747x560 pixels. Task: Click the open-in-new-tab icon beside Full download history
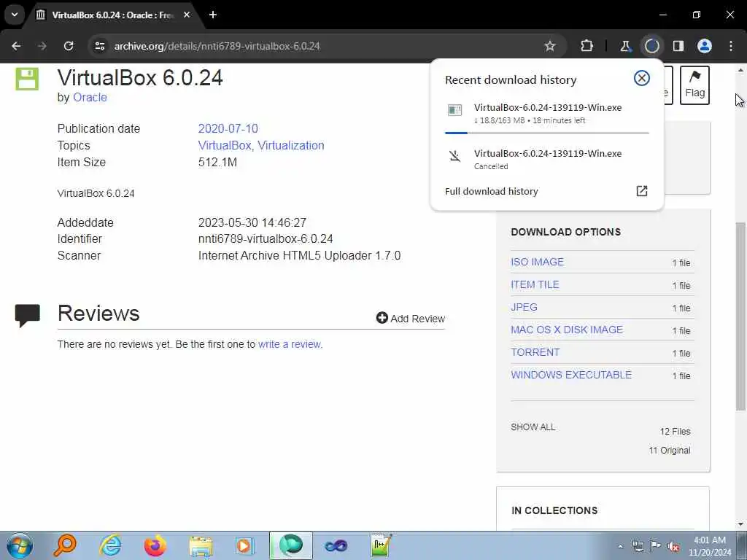(x=642, y=191)
